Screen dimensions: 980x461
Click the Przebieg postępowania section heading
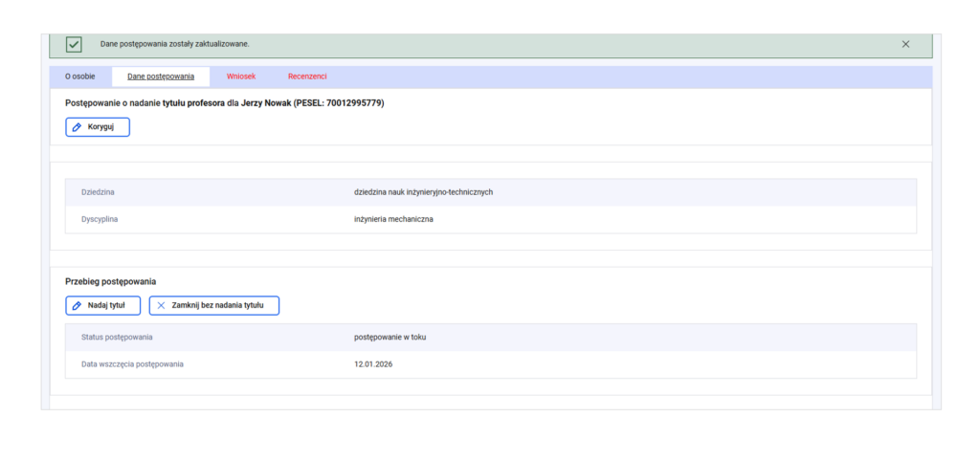[110, 281]
